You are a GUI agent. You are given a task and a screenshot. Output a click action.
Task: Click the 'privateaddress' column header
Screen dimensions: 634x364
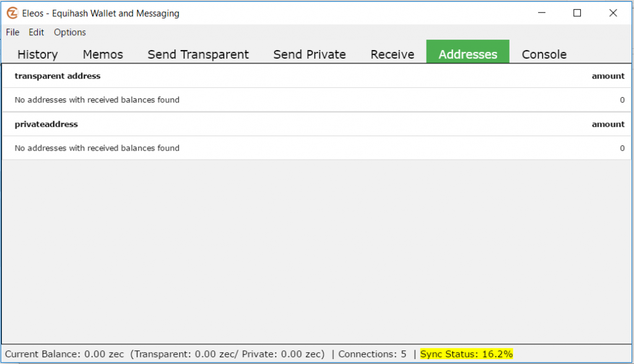(x=46, y=124)
